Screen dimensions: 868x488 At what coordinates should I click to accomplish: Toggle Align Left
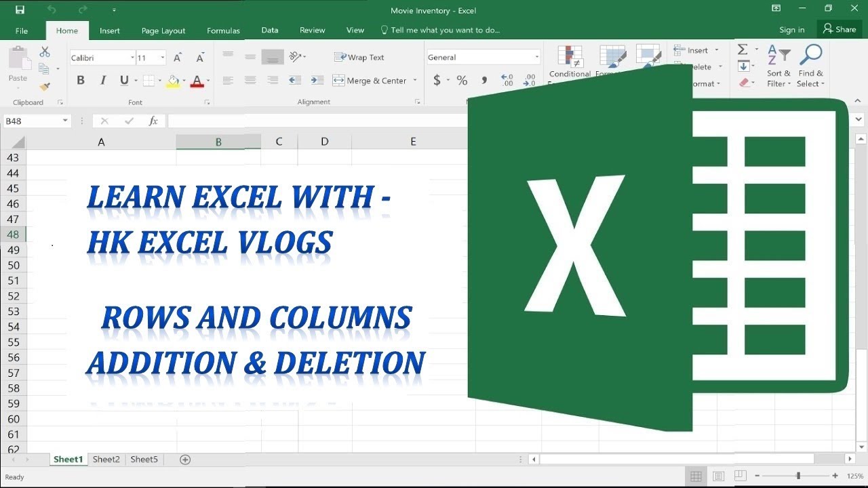(x=228, y=80)
